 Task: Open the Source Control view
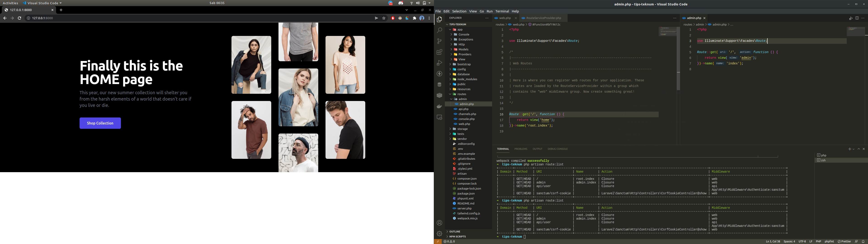(439, 41)
